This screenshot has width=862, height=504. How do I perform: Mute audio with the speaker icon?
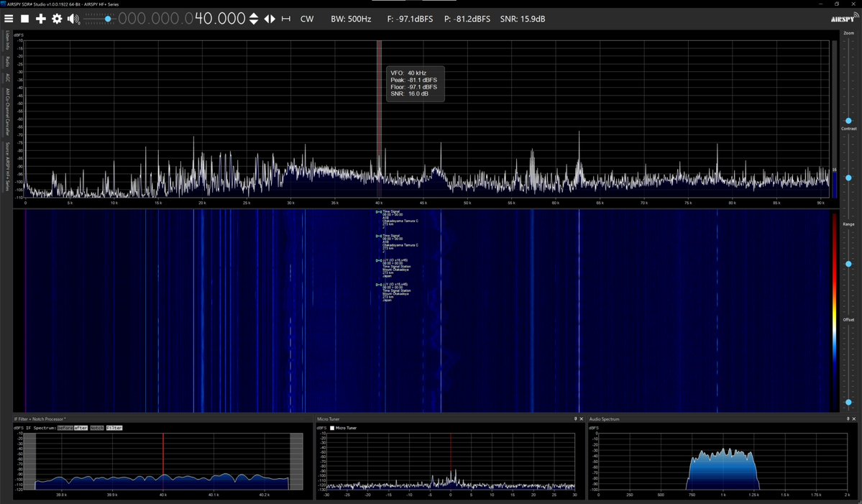click(x=73, y=19)
